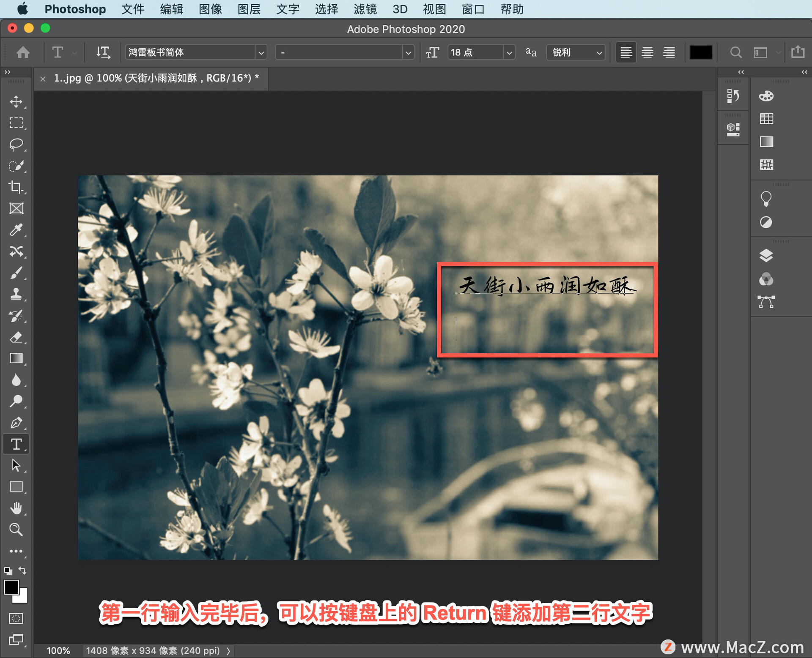The width and height of the screenshot is (812, 658).
Task: Click the foreground color swatch
Action: coord(11,587)
